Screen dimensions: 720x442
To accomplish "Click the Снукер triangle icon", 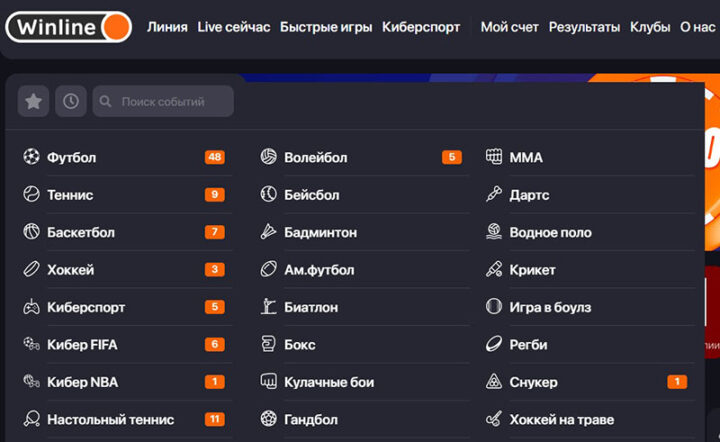I will 494,381.
